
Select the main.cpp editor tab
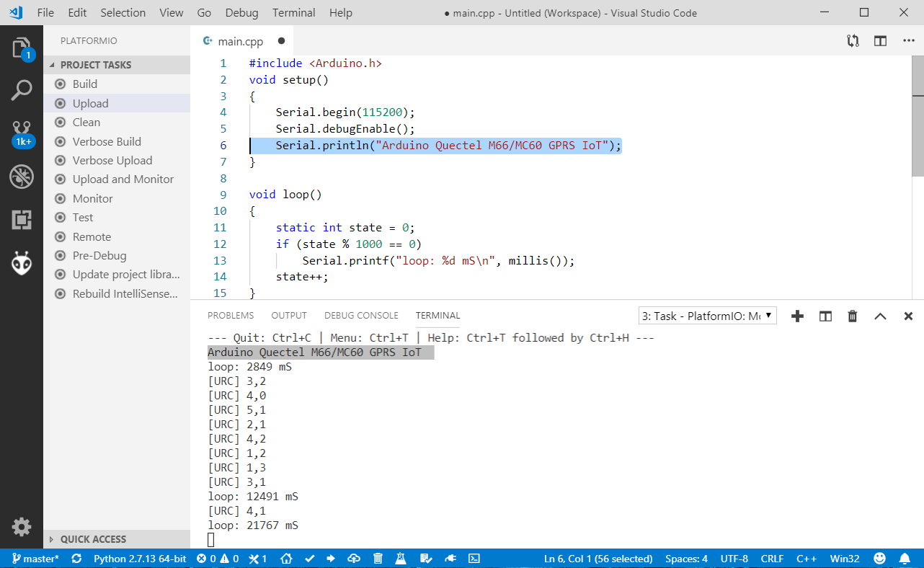(x=242, y=41)
